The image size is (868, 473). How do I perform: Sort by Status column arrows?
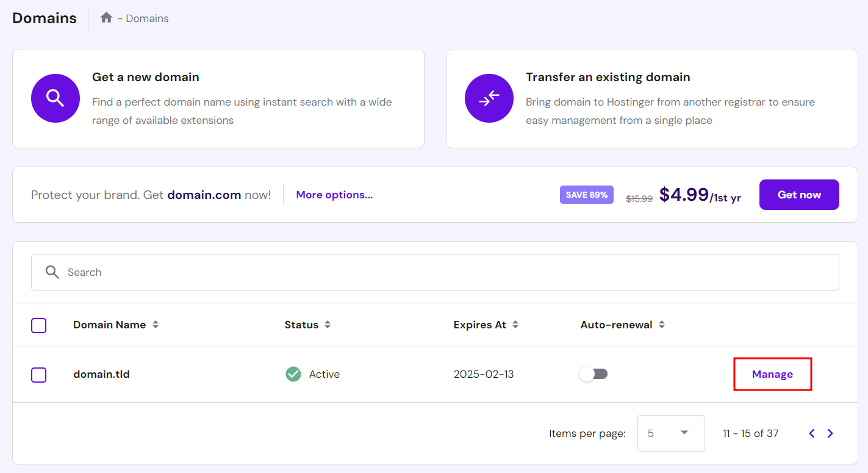328,325
